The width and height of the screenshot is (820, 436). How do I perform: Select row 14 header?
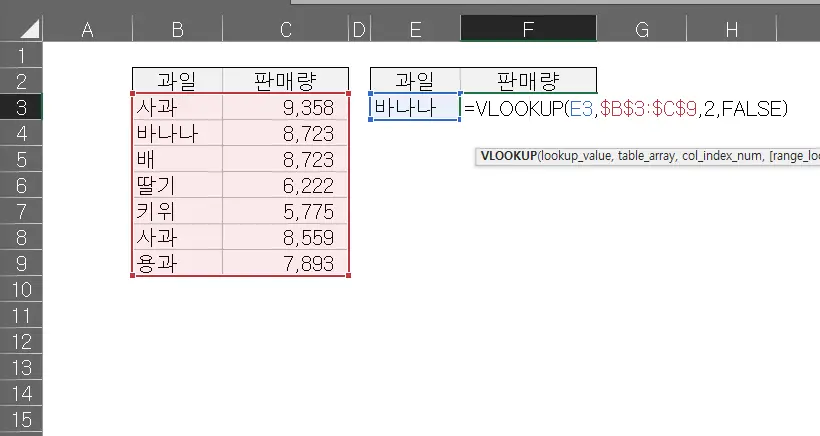[21, 394]
